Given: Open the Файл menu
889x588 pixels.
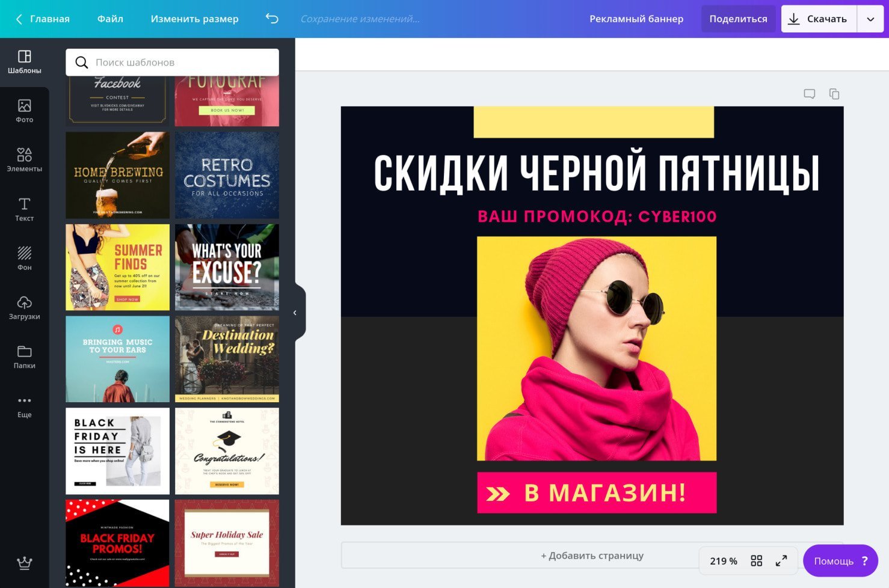Looking at the screenshot, I should tap(109, 19).
